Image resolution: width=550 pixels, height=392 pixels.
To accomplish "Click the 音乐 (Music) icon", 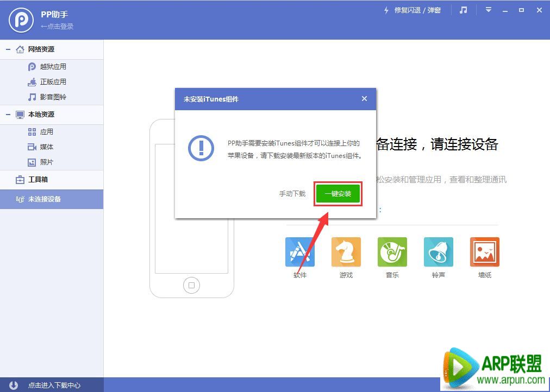I will 392,251.
